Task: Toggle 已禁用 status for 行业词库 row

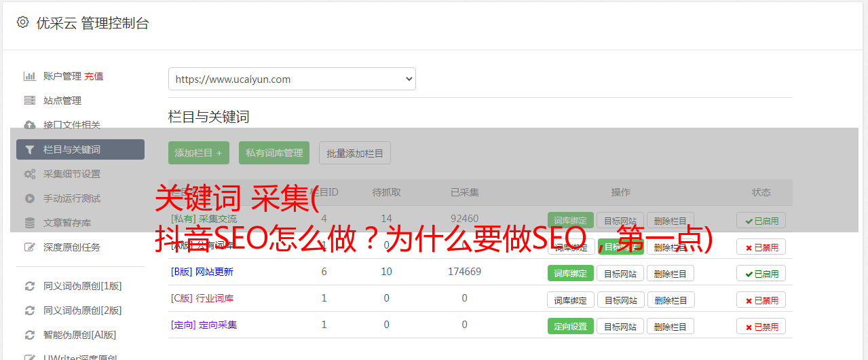Action: point(761,300)
